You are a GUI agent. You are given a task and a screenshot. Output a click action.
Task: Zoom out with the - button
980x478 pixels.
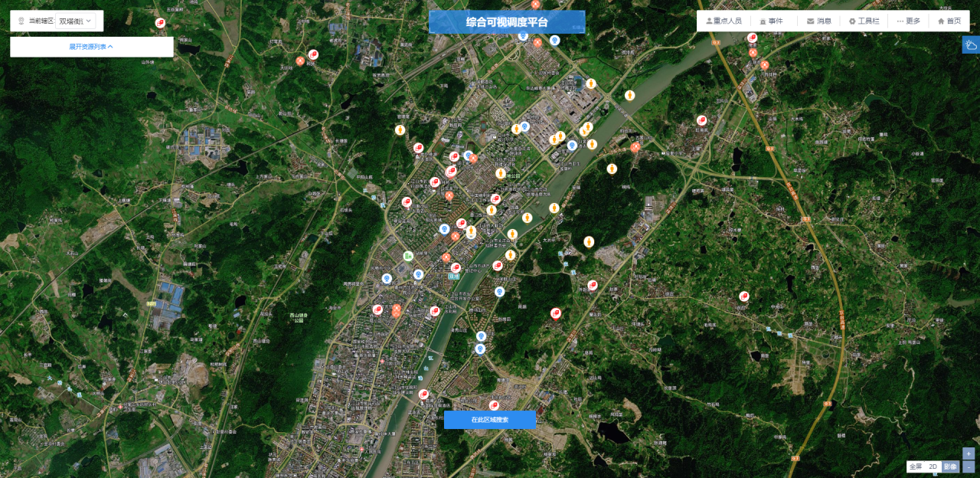(969, 467)
